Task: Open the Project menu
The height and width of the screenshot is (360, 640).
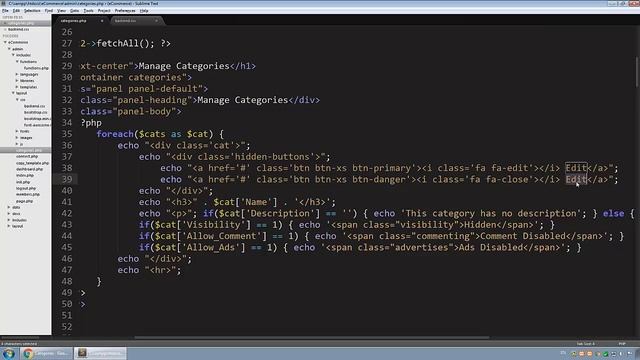Action: 104,11
